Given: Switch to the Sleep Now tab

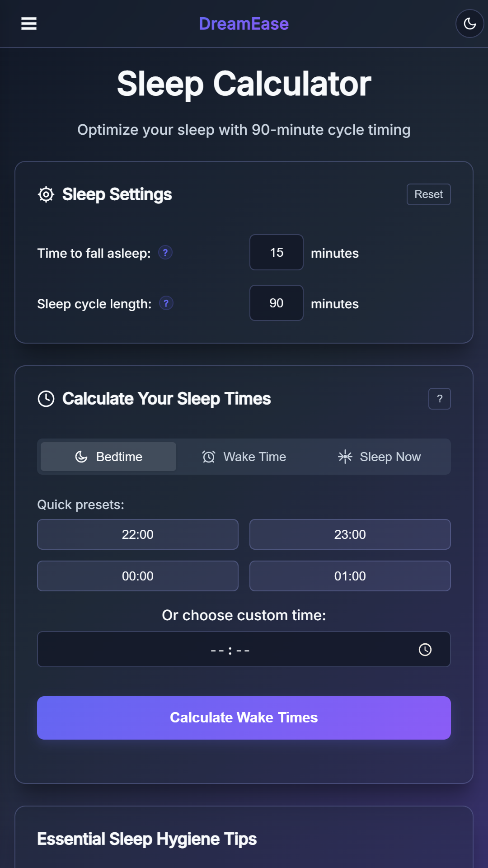Looking at the screenshot, I should pos(380,457).
